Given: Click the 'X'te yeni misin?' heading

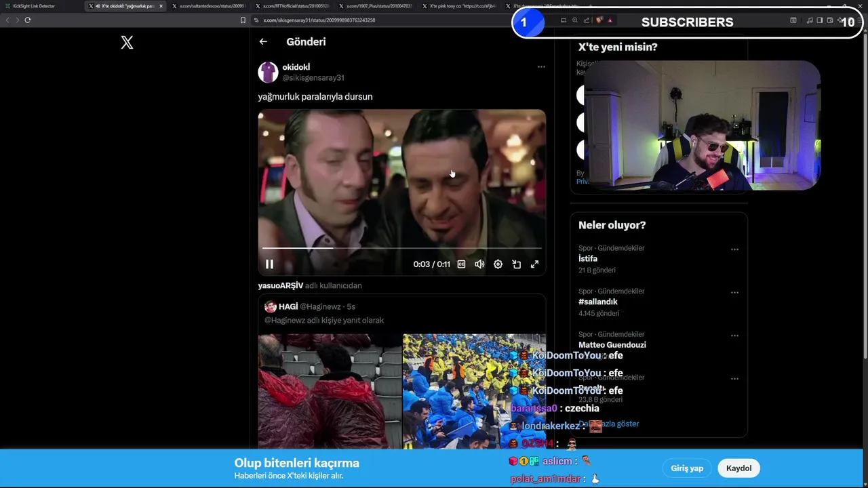Looking at the screenshot, I should coord(618,47).
